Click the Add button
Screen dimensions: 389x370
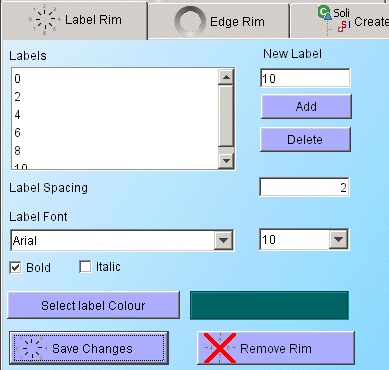click(306, 107)
